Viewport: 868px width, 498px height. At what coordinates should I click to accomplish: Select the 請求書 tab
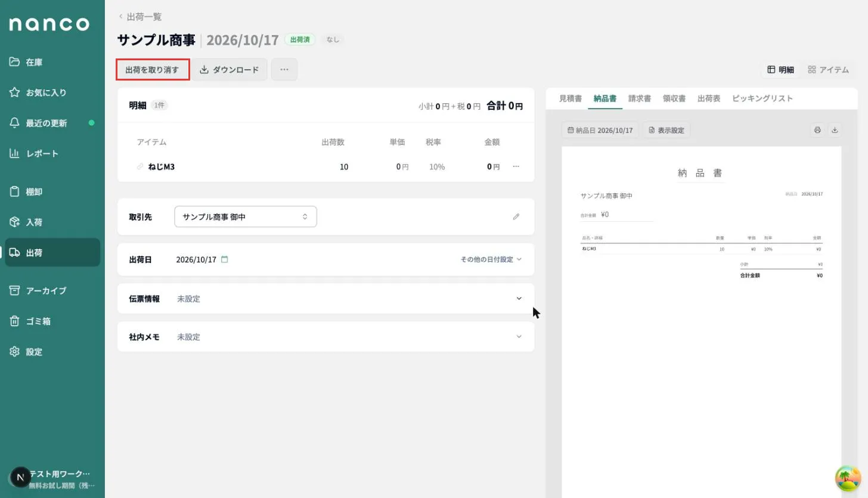point(640,98)
